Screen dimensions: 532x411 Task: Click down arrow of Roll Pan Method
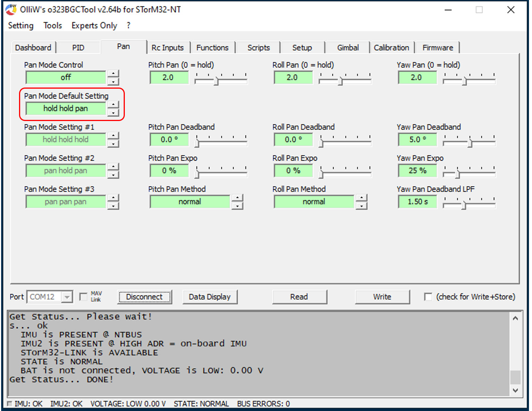tap(361, 206)
